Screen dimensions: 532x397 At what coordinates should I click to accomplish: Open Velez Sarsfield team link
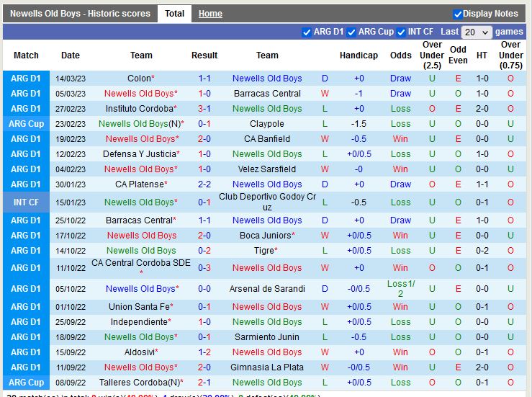coord(267,169)
